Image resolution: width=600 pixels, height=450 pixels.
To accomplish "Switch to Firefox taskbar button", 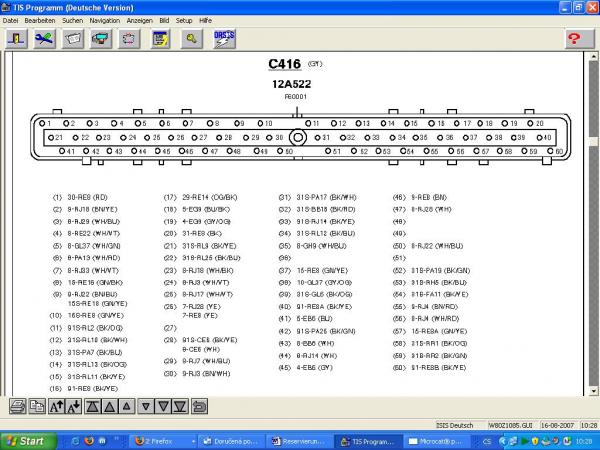I will [x=159, y=441].
